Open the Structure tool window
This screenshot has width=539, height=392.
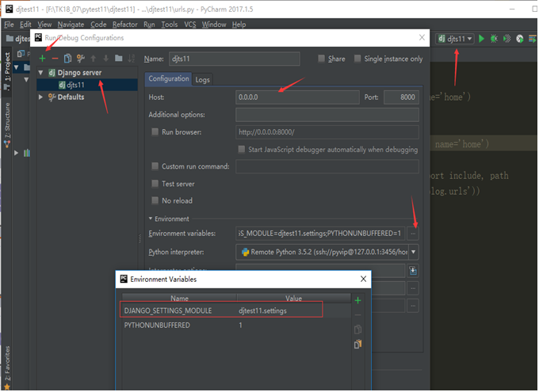point(7,124)
